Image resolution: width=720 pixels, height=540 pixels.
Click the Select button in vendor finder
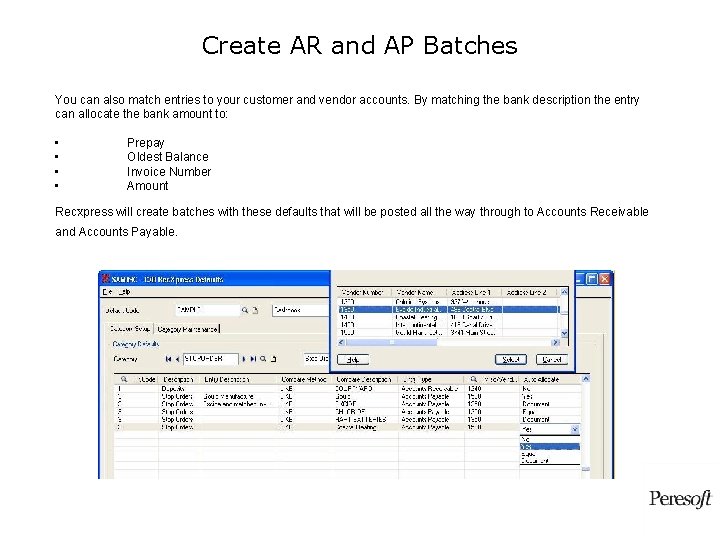click(x=511, y=360)
